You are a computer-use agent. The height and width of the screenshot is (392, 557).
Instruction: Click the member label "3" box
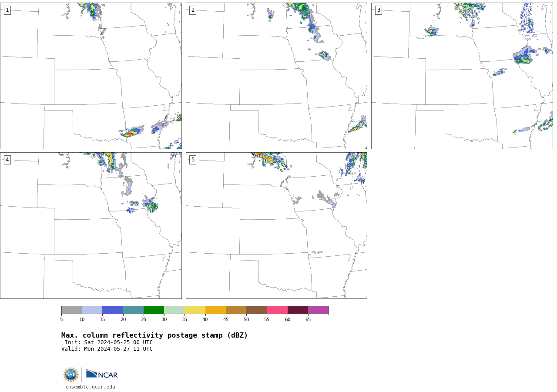tap(378, 10)
